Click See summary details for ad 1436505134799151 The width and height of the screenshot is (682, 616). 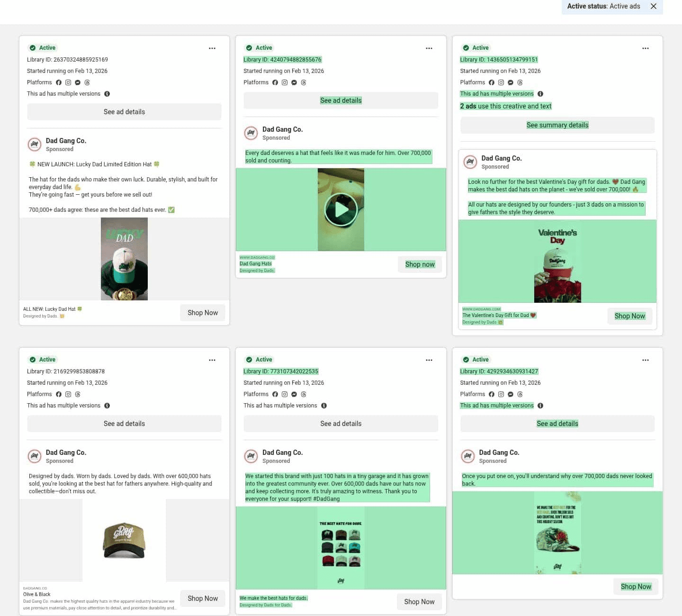tap(557, 125)
